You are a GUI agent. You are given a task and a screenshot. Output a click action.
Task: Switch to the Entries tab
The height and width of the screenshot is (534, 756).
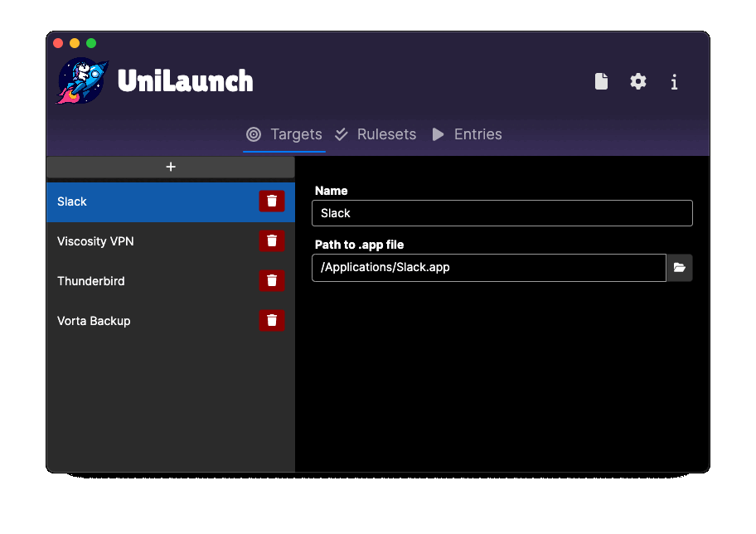(x=468, y=134)
